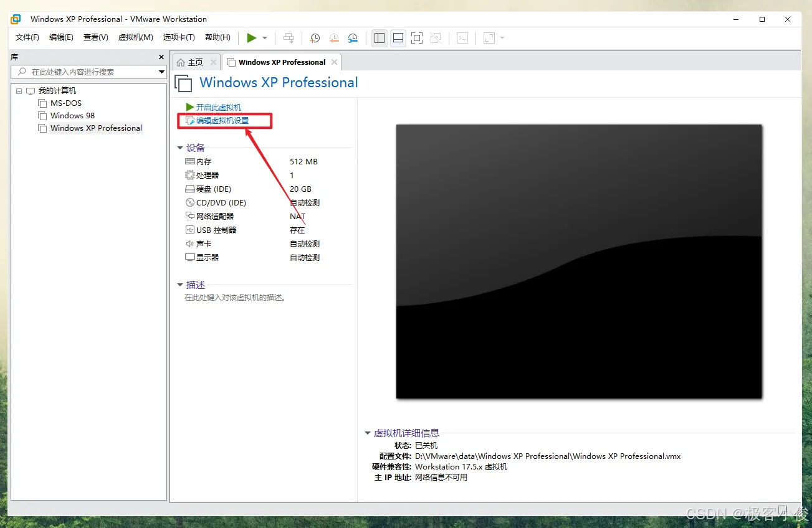Click the send Ctrl+Alt+Del toolbar icon
The image size is (812, 528).
click(289, 38)
